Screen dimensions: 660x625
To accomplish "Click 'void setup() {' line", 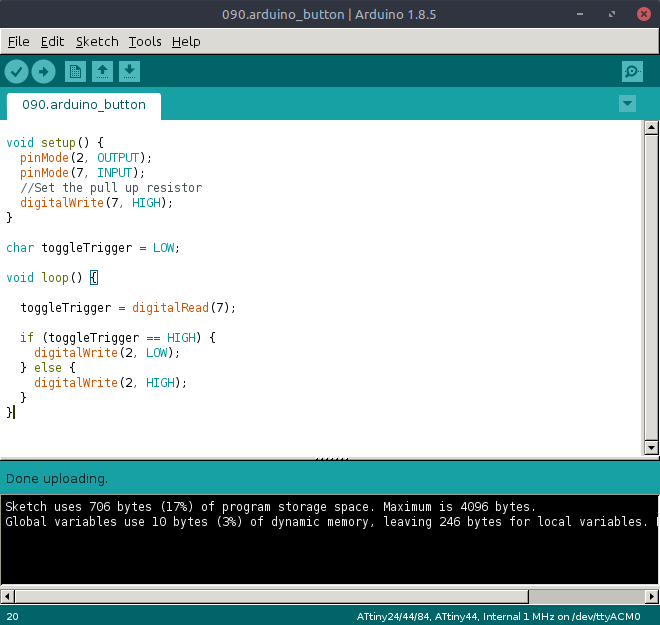I will click(55, 143).
